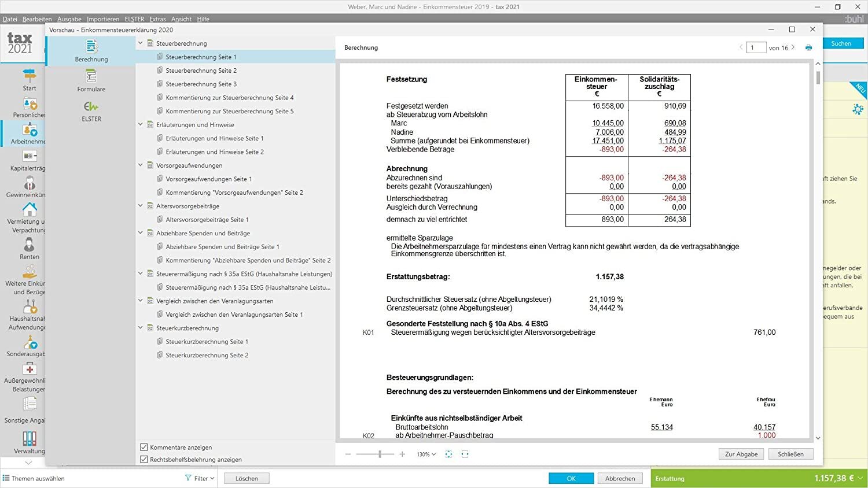Click the fit-width zoom icon
The width and height of the screenshot is (868, 488).
pos(465,454)
